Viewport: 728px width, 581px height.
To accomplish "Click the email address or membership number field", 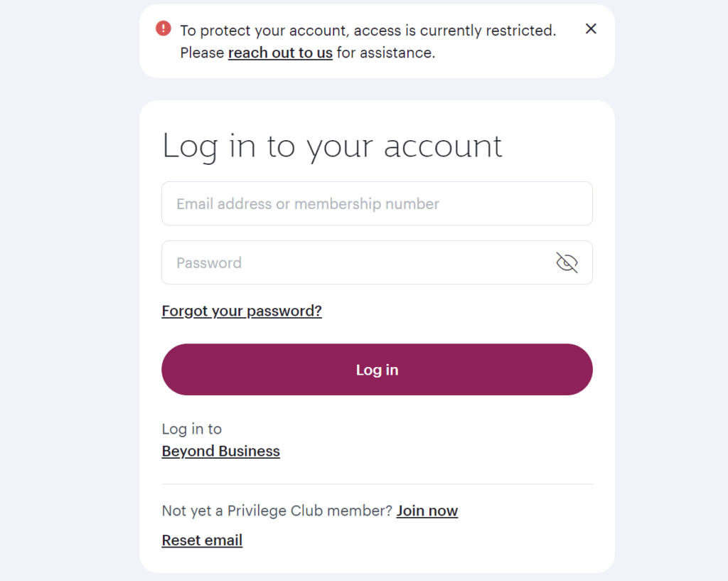I will pos(377,203).
